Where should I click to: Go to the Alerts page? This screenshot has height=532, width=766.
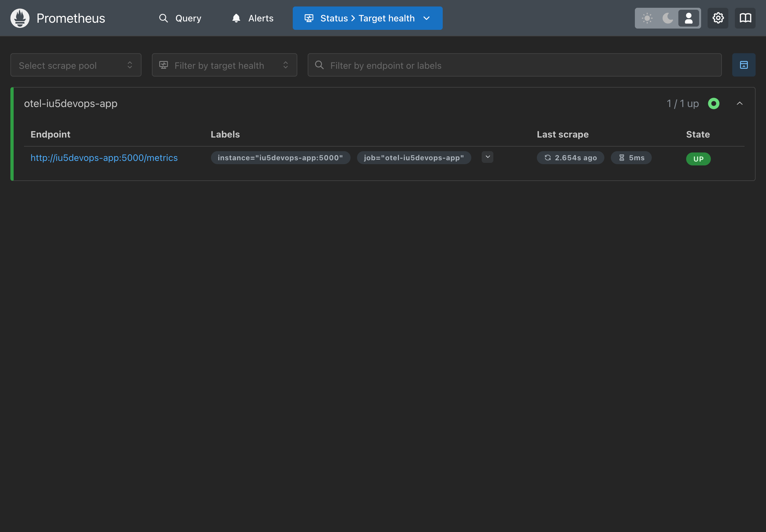point(253,18)
